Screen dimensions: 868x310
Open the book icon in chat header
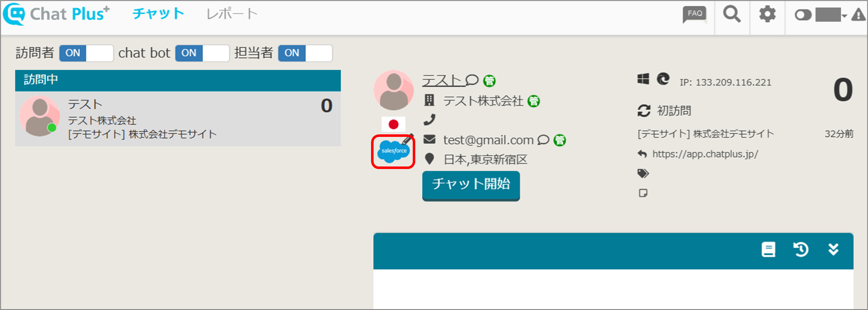(768, 250)
